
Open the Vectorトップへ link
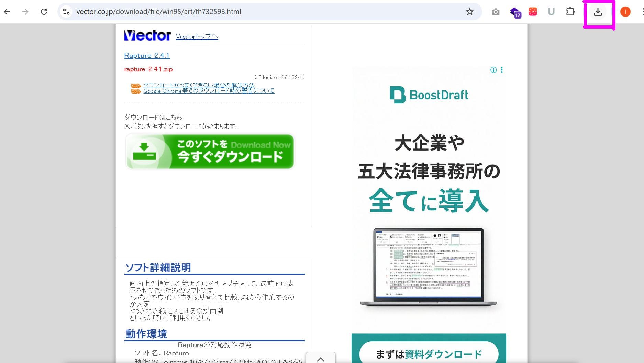(x=197, y=36)
